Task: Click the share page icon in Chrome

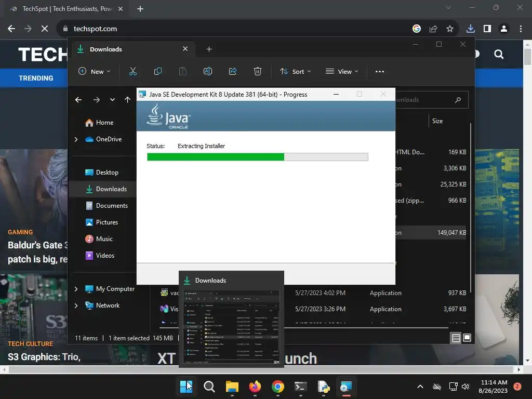Action: [433, 29]
